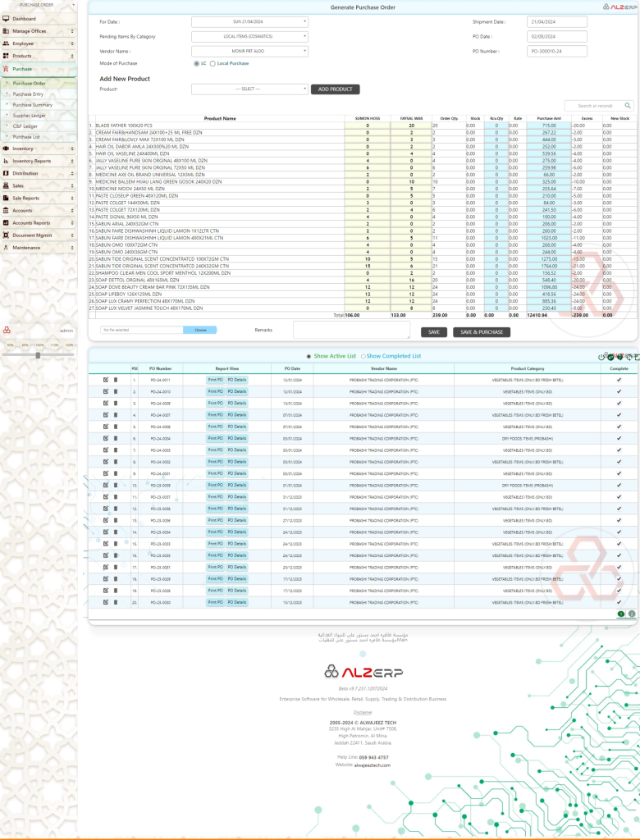Click PO Details for PO-24-0010

[x=237, y=391]
